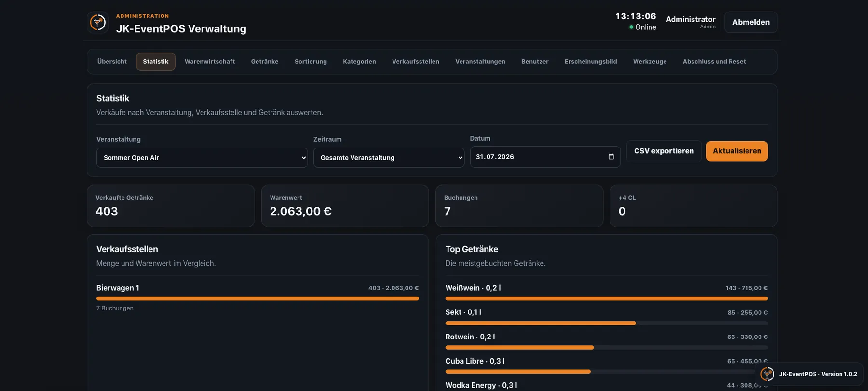The width and height of the screenshot is (868, 391).
Task: Click the value 403 · 2.063,00 €
Action: [393, 288]
